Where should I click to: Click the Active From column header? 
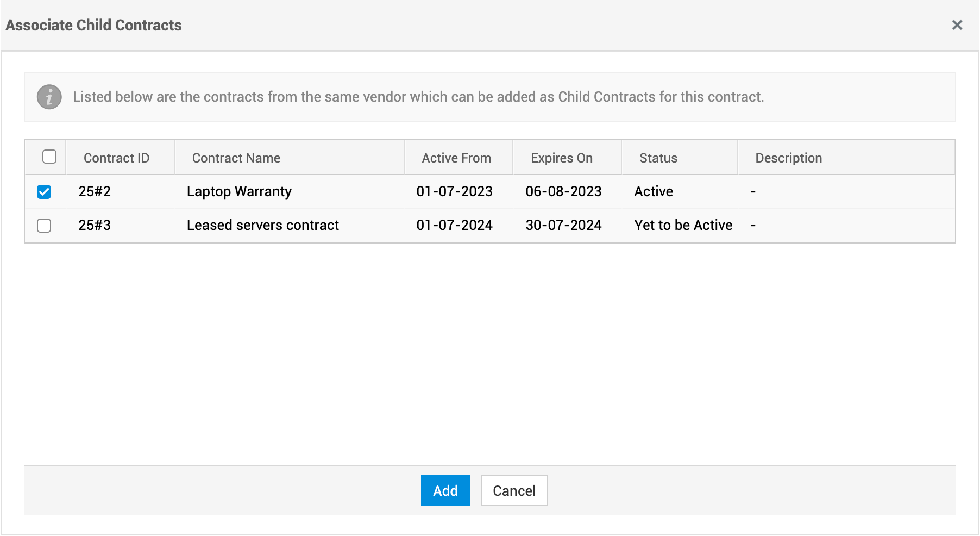click(456, 158)
